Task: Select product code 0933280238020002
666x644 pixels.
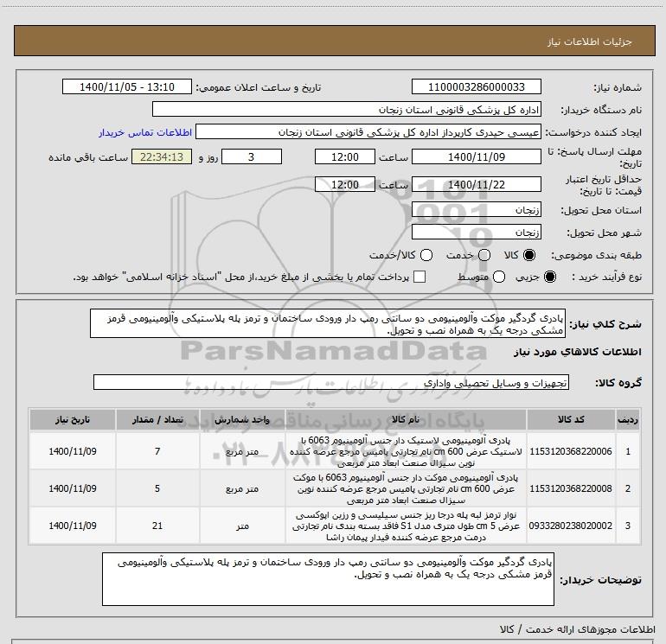Action: (x=571, y=526)
